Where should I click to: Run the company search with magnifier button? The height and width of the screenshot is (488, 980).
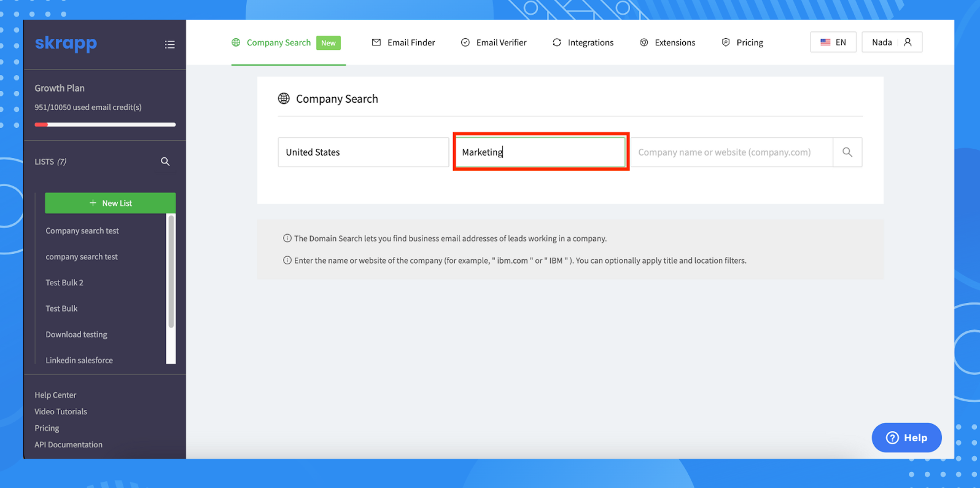pyautogui.click(x=847, y=152)
